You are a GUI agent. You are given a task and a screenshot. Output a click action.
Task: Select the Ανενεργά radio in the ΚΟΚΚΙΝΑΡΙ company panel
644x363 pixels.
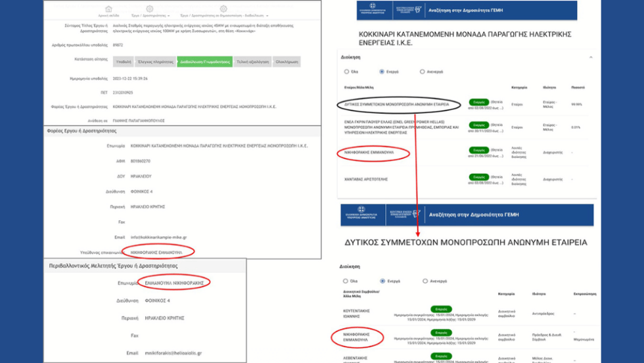[x=422, y=72]
